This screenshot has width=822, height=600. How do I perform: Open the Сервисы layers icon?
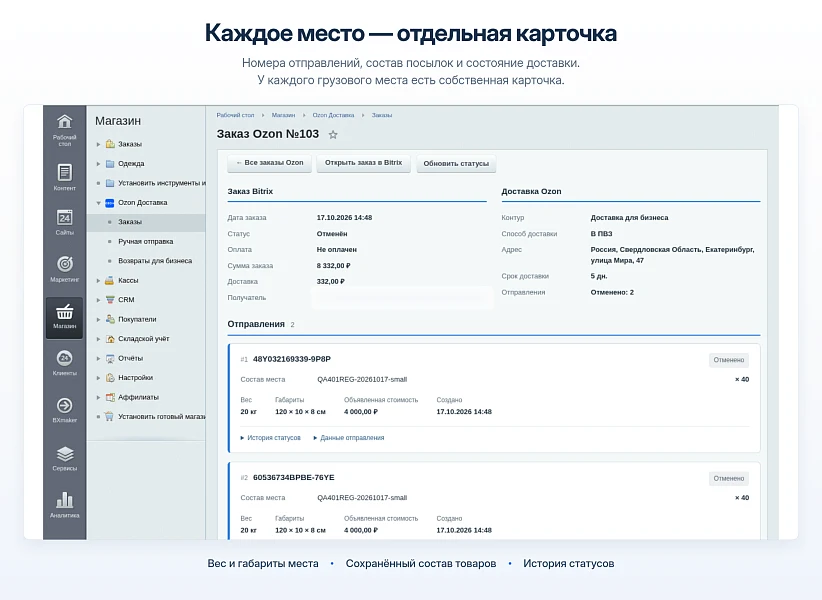coord(64,453)
